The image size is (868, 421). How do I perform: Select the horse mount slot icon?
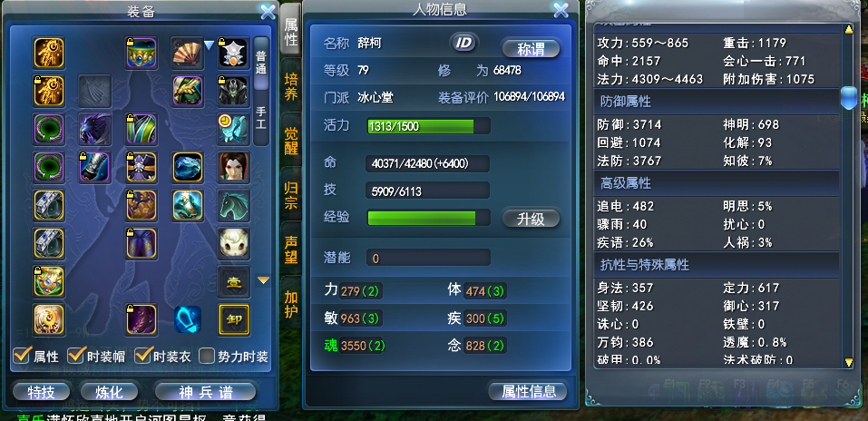tap(234, 206)
